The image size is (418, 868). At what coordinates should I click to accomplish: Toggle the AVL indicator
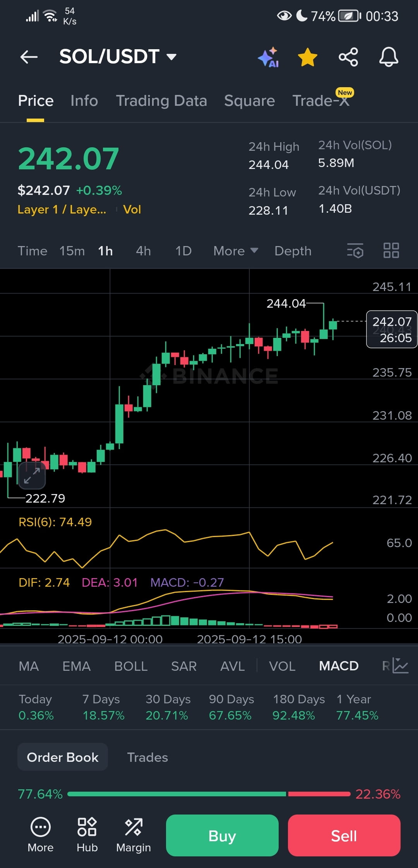(232, 666)
